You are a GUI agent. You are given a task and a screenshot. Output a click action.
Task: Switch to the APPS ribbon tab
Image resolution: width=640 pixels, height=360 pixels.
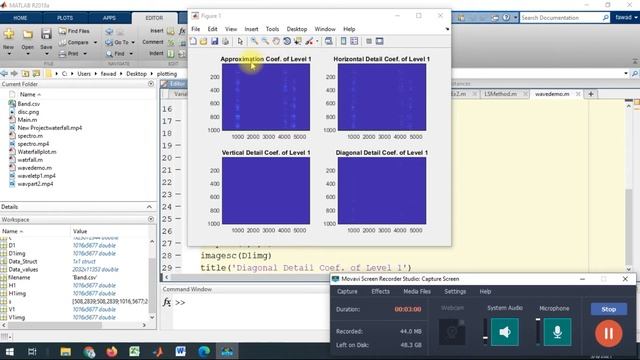point(109,18)
